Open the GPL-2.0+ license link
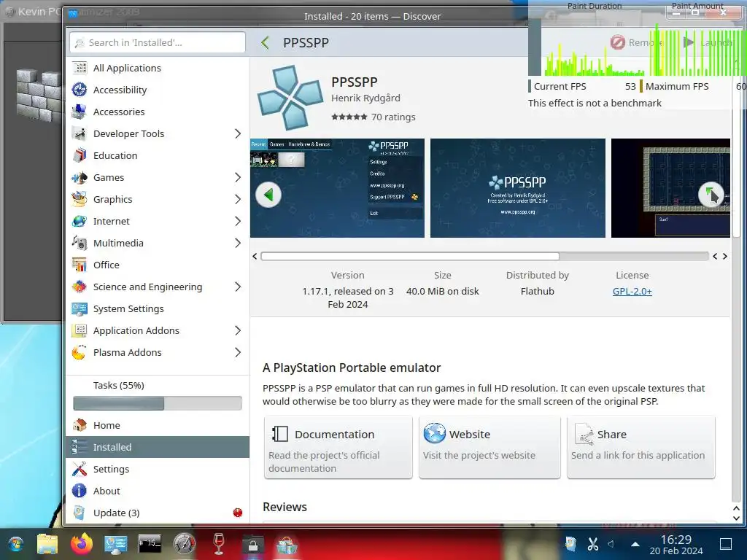This screenshot has width=747, height=560. point(632,292)
